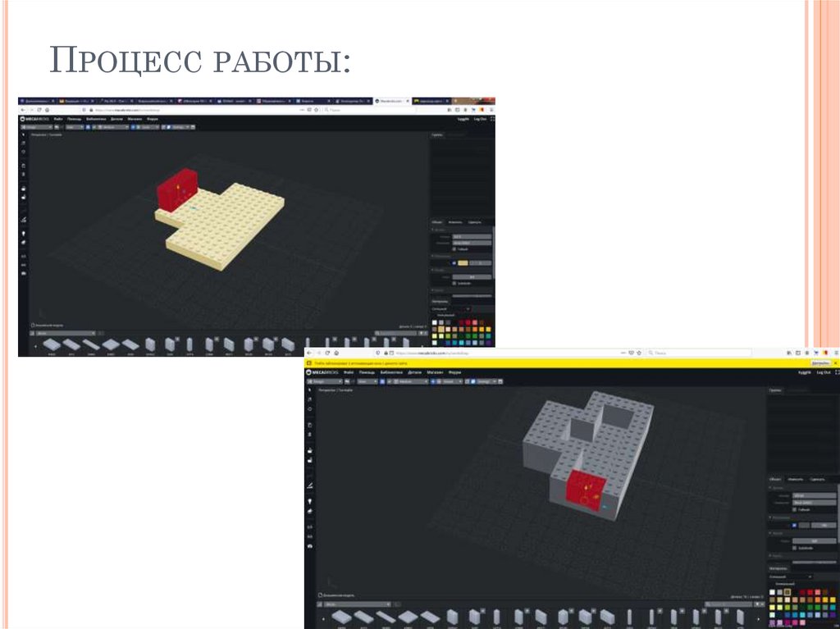Pick white swatch in lower window palette
This screenshot has width=840, height=629.
click(x=772, y=593)
